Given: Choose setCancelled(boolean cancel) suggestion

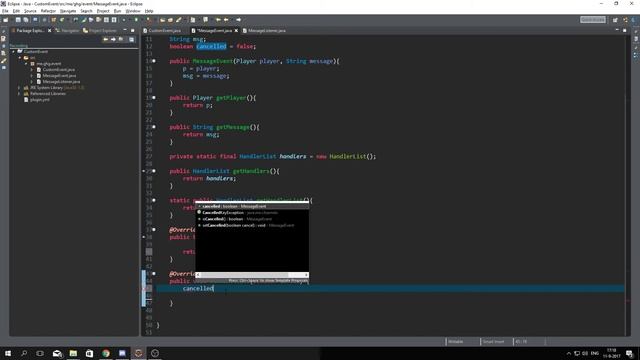Looking at the screenshot, I should click(x=252, y=225).
